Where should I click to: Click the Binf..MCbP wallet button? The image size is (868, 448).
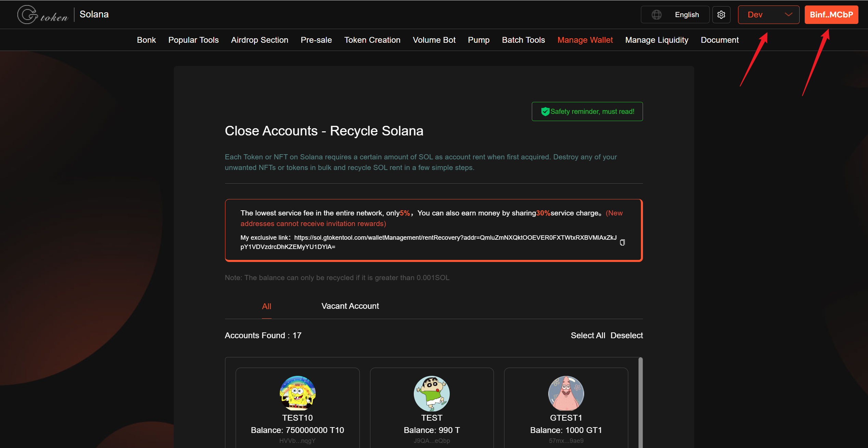click(x=831, y=15)
